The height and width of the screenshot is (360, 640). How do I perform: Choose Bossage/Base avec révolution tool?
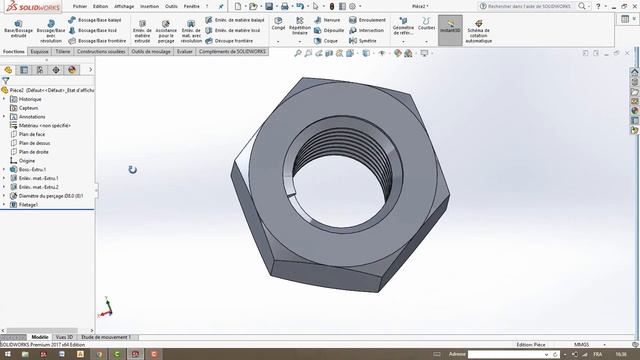[x=51, y=31]
